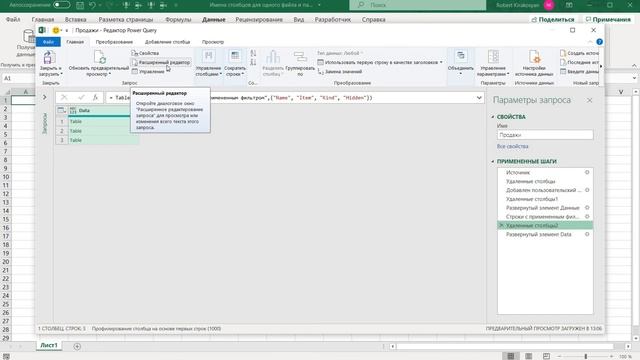Click Замена значений button

[340, 71]
